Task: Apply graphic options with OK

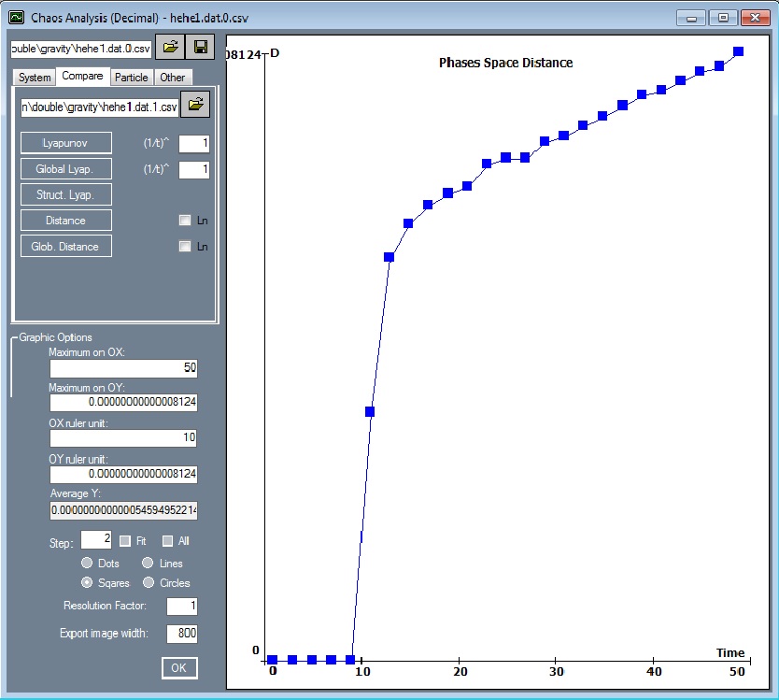Action: pos(179,667)
